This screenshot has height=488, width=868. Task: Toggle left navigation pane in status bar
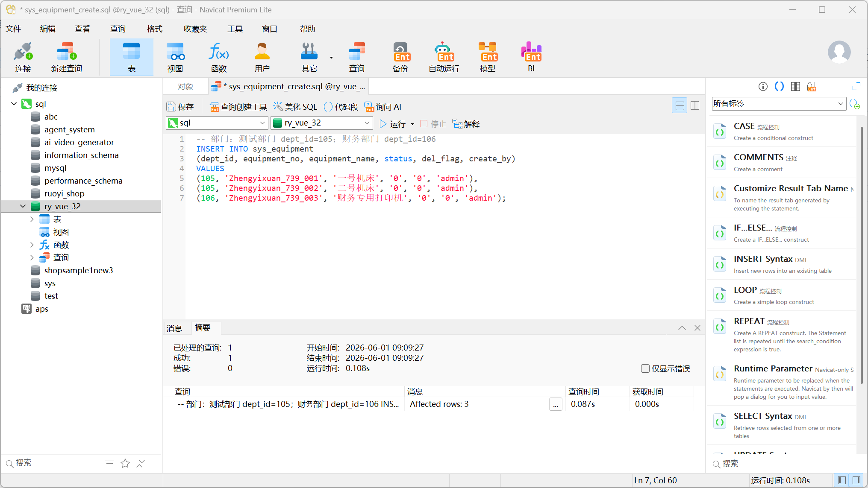842,480
